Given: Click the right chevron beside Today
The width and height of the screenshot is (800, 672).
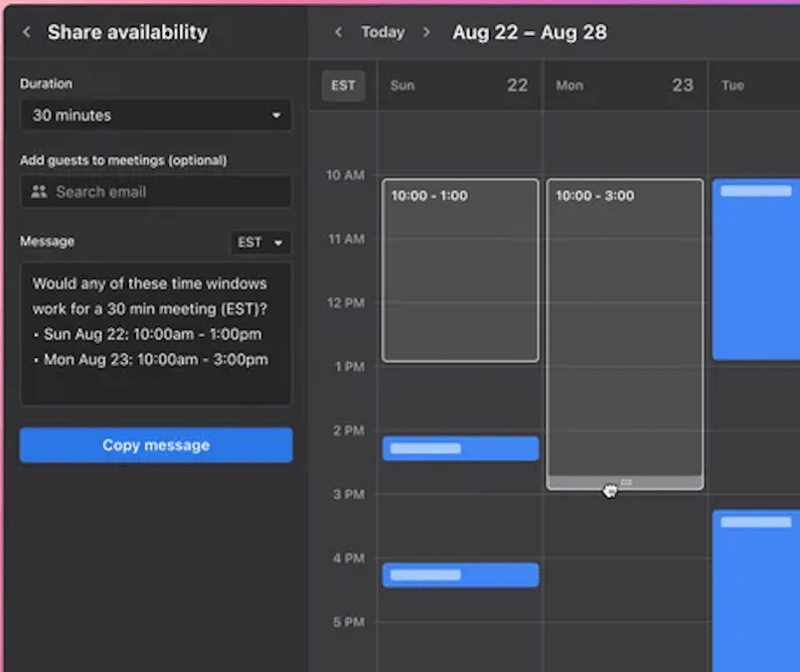Looking at the screenshot, I should [428, 32].
